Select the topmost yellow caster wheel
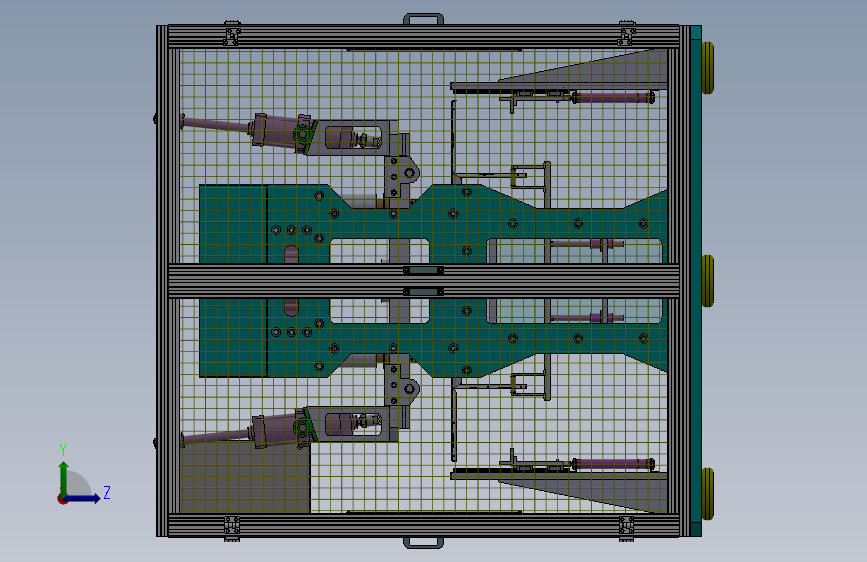 (x=708, y=68)
